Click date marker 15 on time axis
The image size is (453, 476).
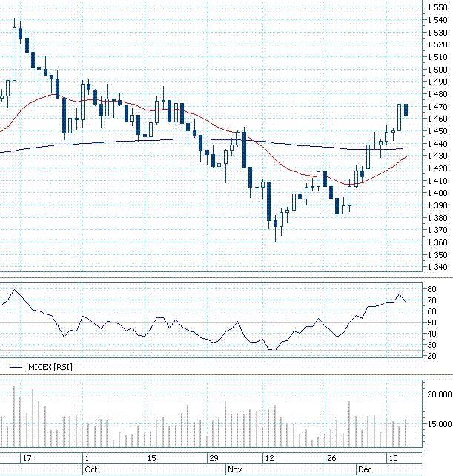tap(151, 458)
